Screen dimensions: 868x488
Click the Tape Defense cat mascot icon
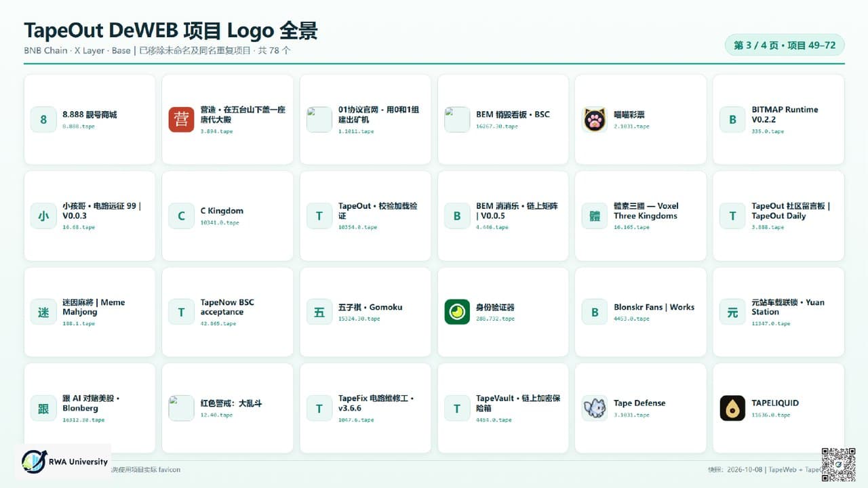click(595, 409)
